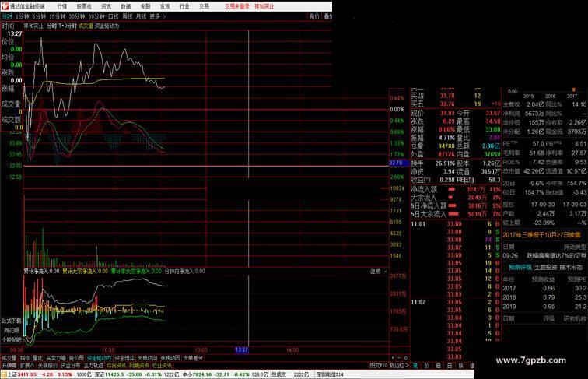
Task: Click the 13:27 time marker on axis
Action: coord(241,349)
